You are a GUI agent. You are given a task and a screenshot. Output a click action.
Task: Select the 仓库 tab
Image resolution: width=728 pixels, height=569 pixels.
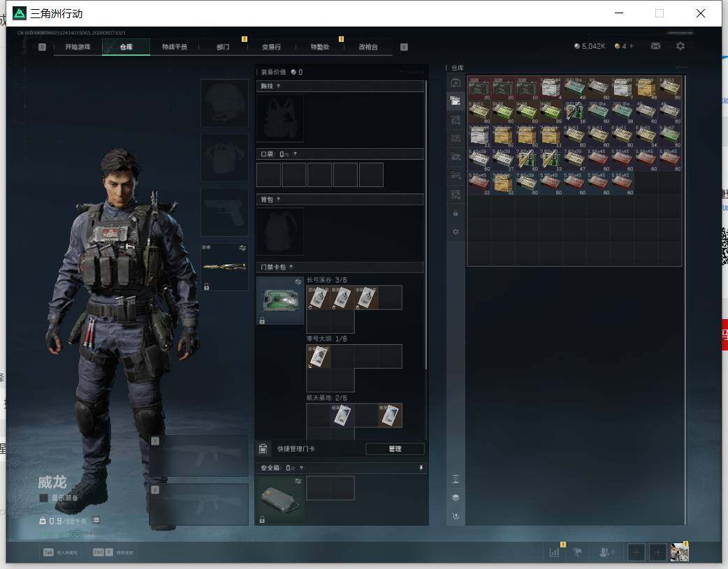[126, 47]
